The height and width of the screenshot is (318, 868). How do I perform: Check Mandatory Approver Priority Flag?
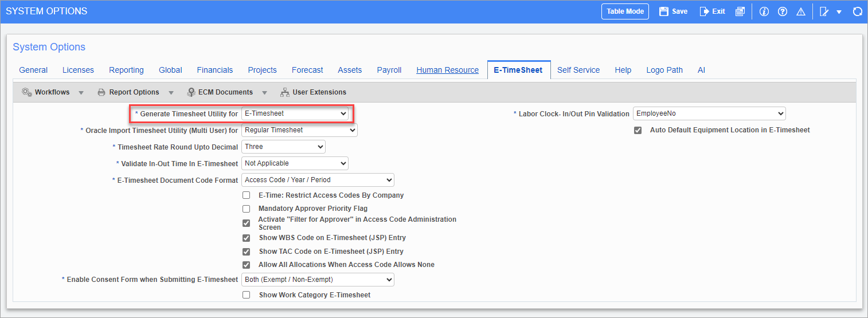click(x=247, y=209)
